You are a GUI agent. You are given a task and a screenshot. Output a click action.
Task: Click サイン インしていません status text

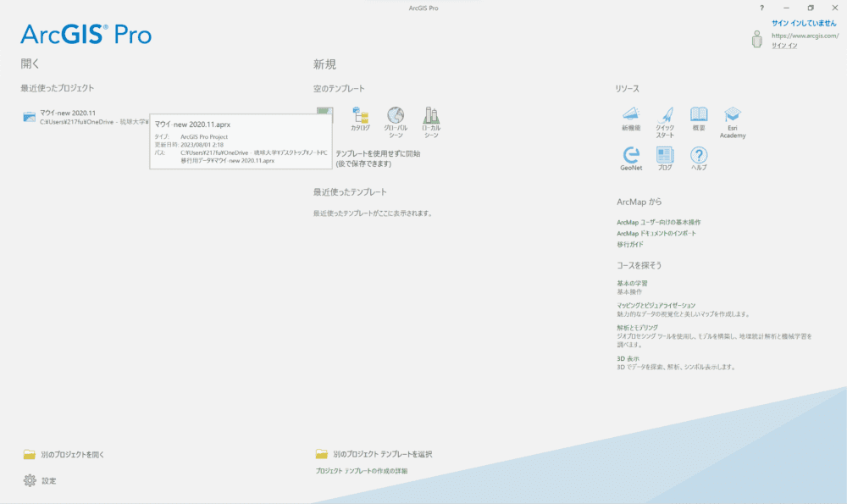pyautogui.click(x=804, y=23)
